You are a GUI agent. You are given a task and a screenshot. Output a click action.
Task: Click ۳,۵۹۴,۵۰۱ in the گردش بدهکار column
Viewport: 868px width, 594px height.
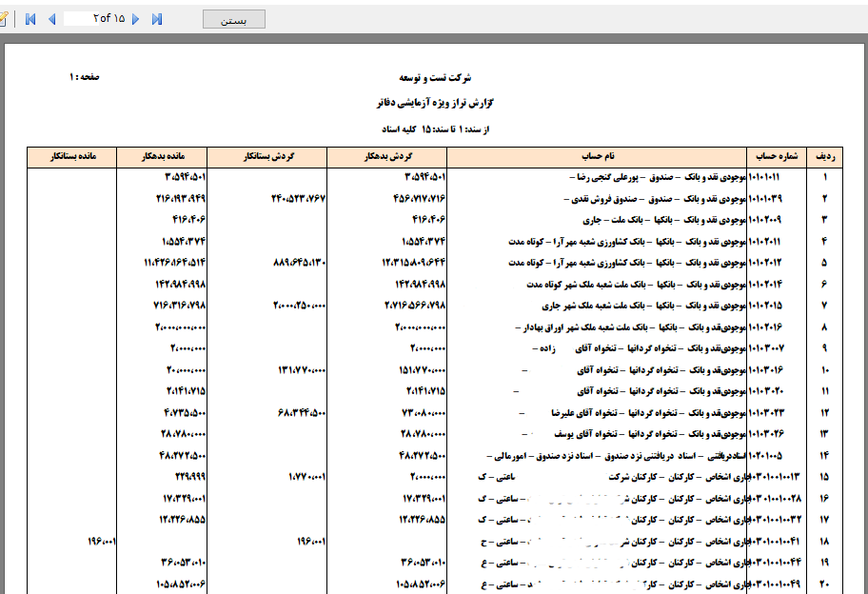click(x=425, y=177)
